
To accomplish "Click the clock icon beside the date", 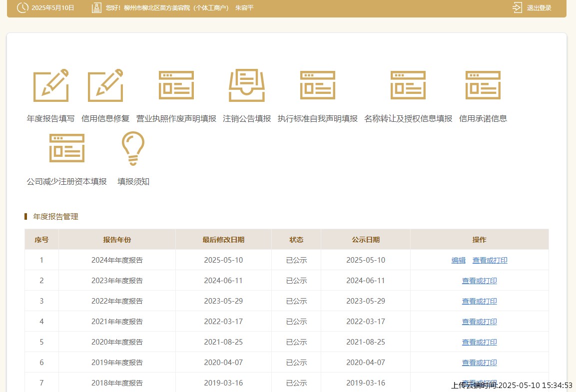I will tap(22, 7).
